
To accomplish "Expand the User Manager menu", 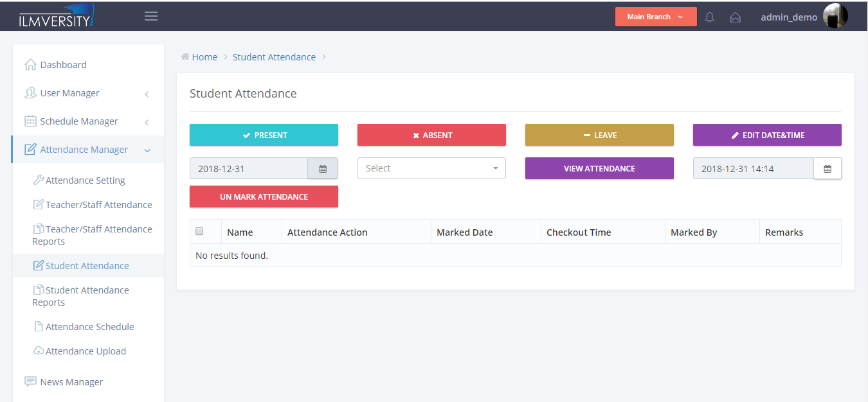I will tap(69, 92).
